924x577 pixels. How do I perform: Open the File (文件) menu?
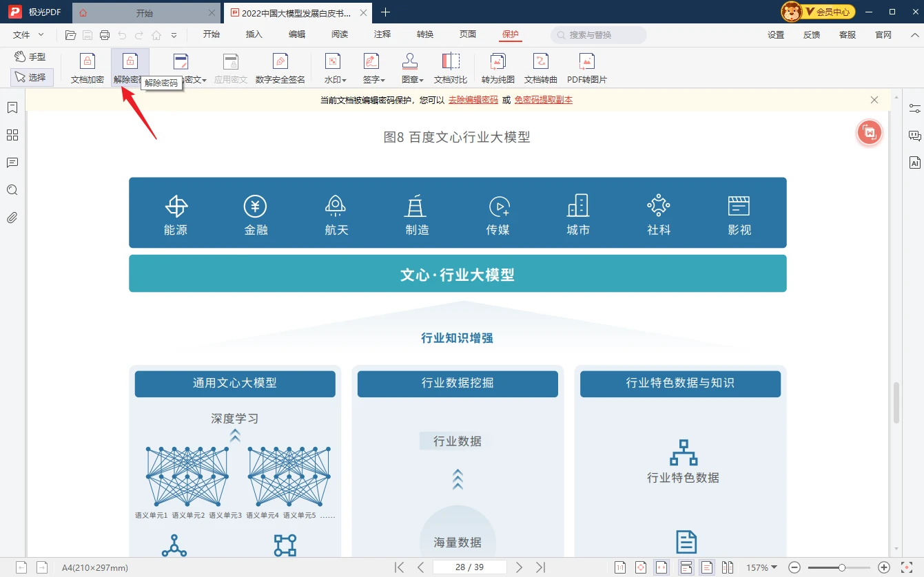[x=28, y=34]
